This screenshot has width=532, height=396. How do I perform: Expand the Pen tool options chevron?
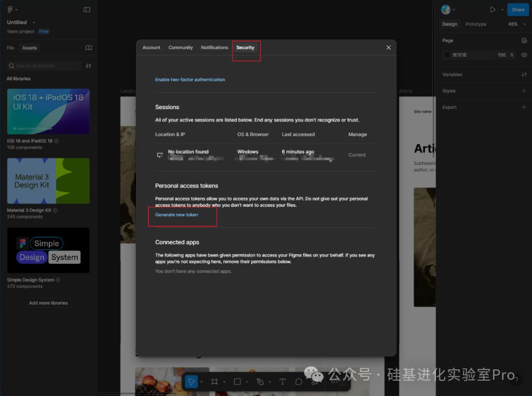[x=270, y=382]
